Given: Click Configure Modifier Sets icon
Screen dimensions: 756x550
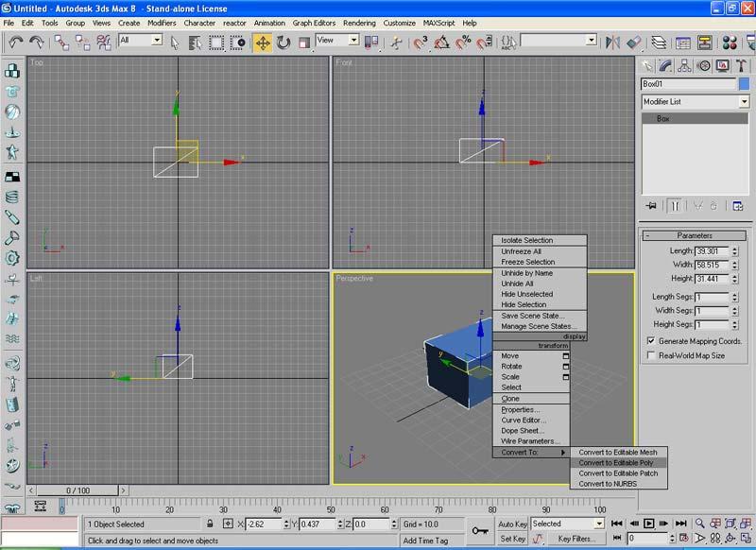Looking at the screenshot, I should (x=738, y=206).
